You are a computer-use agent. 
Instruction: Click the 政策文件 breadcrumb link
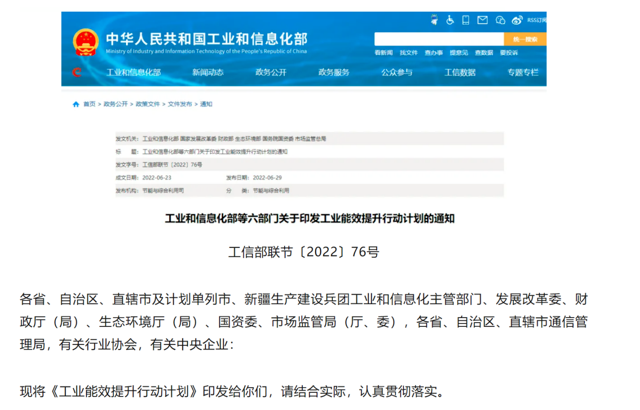pyautogui.click(x=148, y=104)
